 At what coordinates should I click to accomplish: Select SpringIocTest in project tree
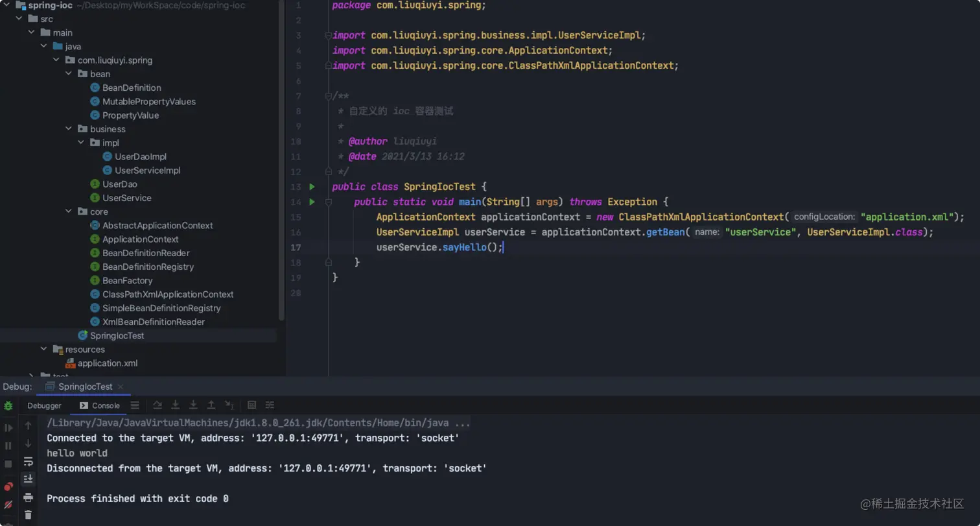[111, 335]
